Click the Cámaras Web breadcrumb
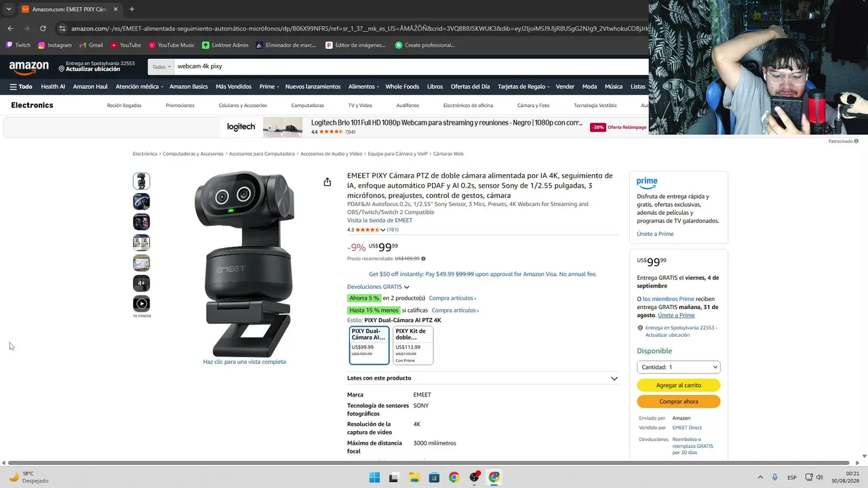This screenshot has height=488, width=868. (448, 154)
